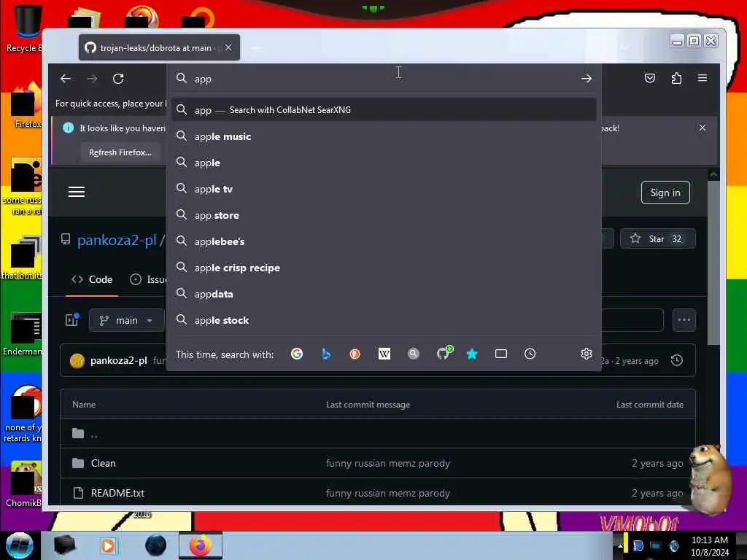This screenshot has height=560, width=747.
Task: Click the 'Last commit message' column header
Action: pyautogui.click(x=368, y=404)
